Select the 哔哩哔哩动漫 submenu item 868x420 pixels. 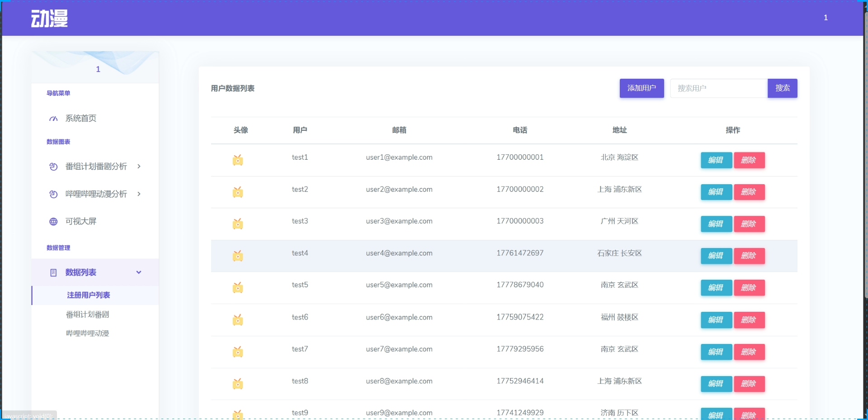point(88,334)
